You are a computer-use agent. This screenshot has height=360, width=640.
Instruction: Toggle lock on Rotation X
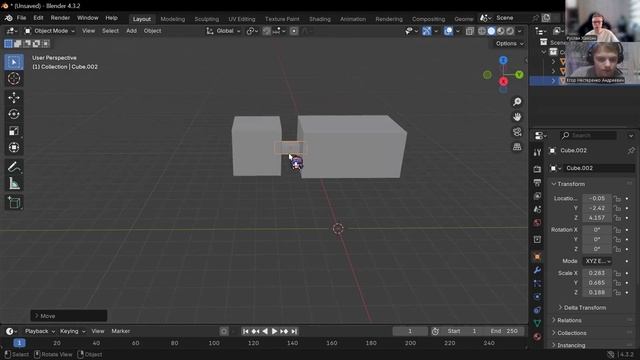click(618, 230)
